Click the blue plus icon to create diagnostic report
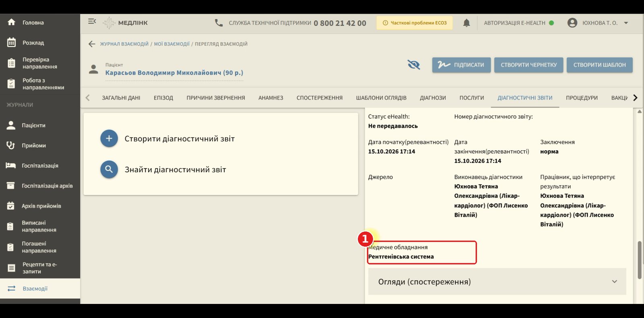Screen dimensions: 644x318 tap(109, 138)
